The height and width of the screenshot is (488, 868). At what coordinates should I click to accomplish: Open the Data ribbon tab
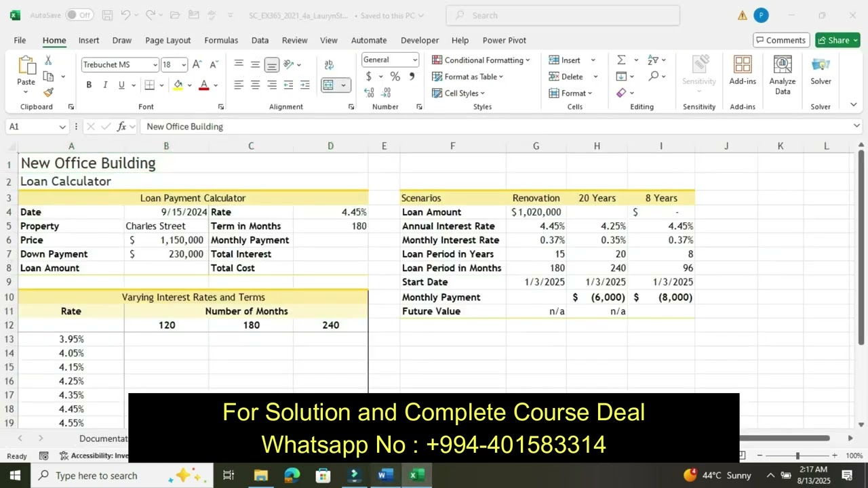pyautogui.click(x=260, y=40)
